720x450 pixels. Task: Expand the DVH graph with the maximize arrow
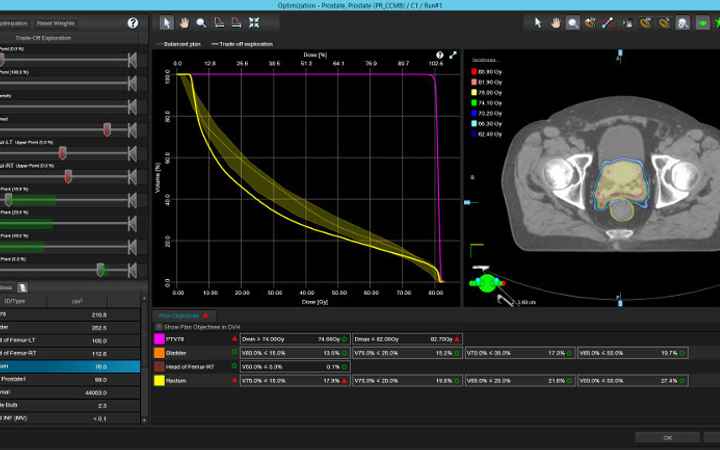452,55
